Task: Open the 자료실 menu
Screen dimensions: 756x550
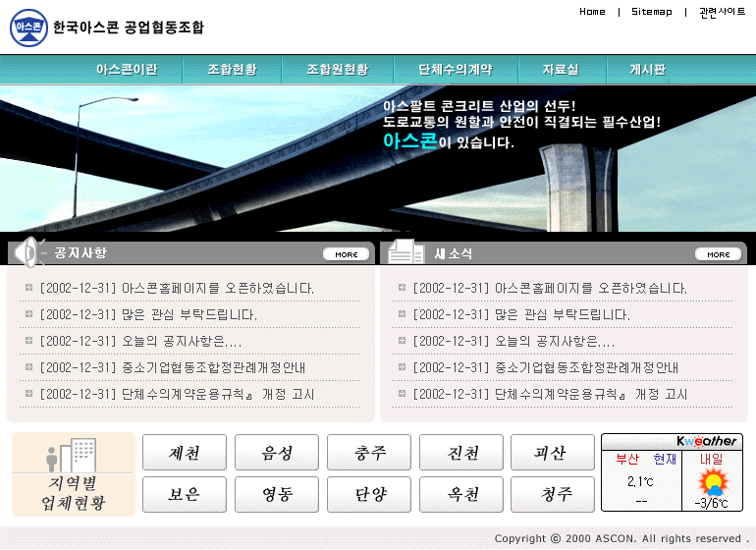Action: click(x=561, y=70)
